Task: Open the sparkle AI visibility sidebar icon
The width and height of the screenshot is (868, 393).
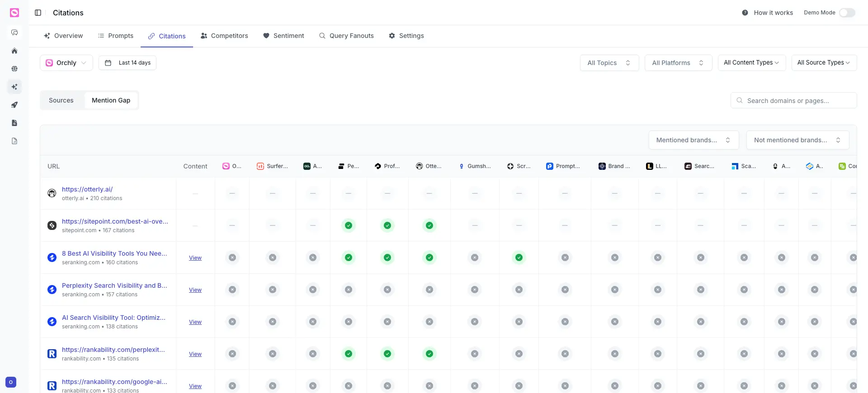Action: (14, 87)
